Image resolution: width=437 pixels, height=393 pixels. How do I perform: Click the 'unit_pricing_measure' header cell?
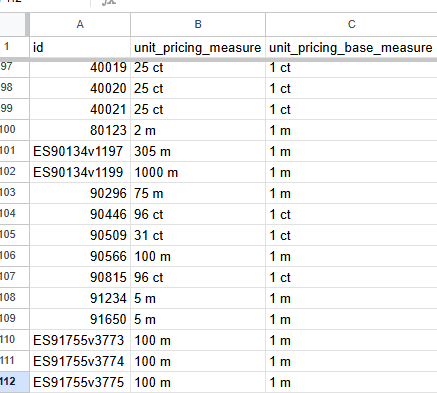pyautogui.click(x=198, y=47)
